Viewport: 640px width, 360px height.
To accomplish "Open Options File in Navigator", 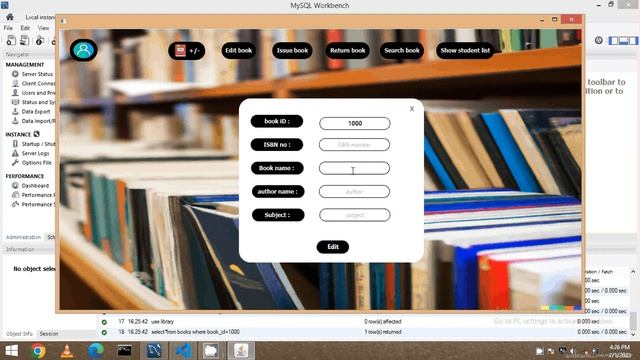I will (x=32, y=162).
